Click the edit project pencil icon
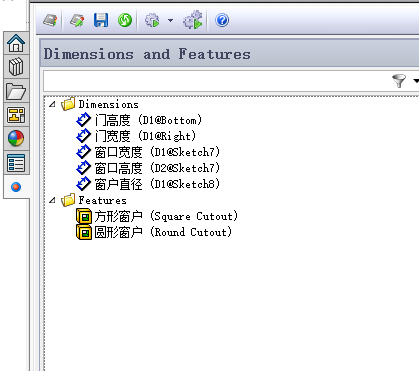Viewport: 419px width, 371px height. [77, 21]
